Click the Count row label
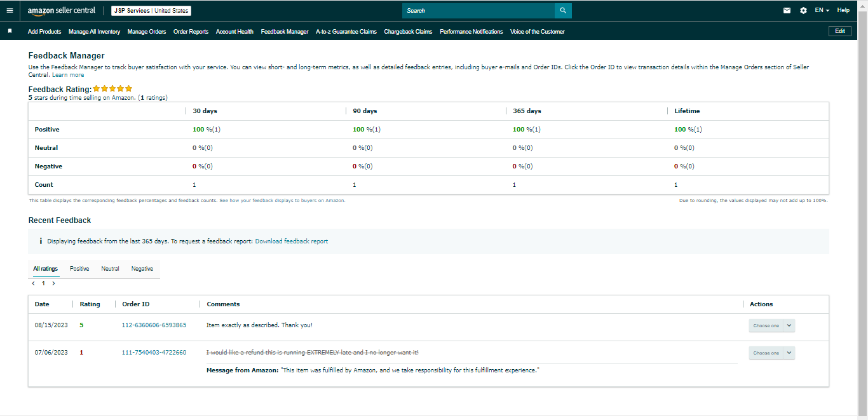Viewport: 868px width, 420px height. click(x=44, y=185)
